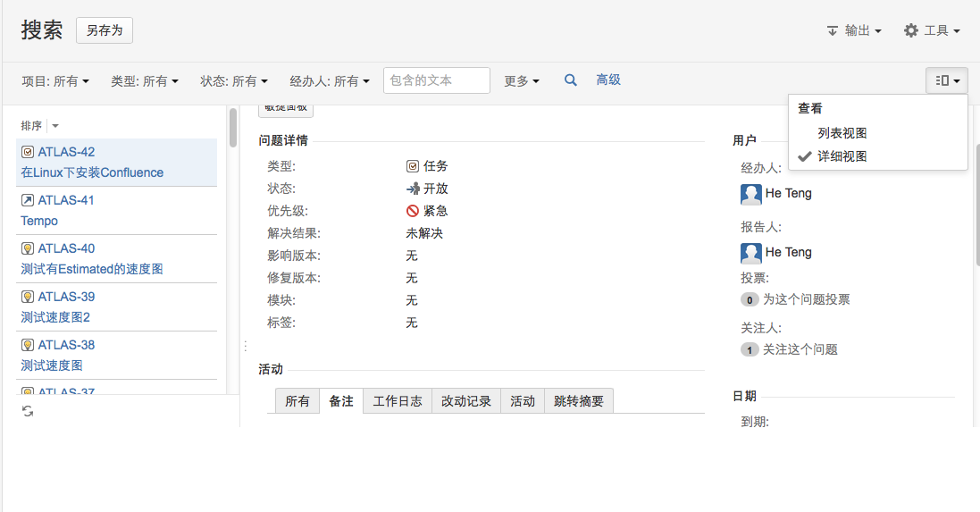
Task: Click the export icon next to 输出
Action: (832, 30)
